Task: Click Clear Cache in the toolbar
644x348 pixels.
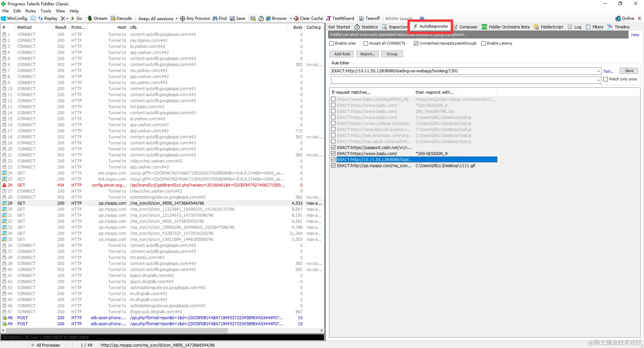Action: [309, 18]
